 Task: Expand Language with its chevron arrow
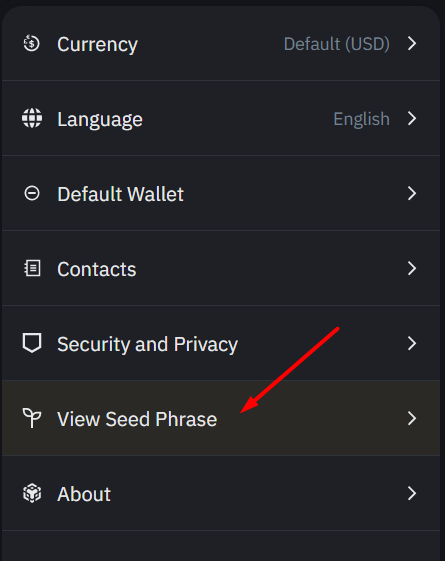(412, 118)
